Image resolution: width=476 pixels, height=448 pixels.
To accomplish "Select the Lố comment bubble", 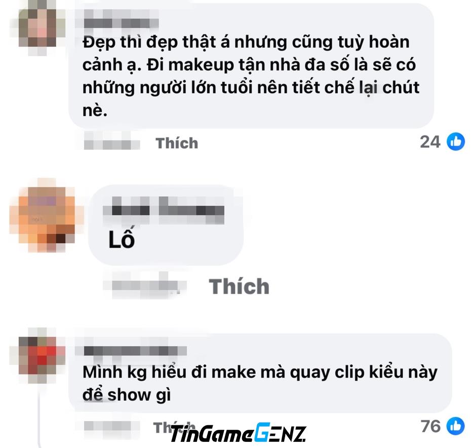I will tap(166, 225).
